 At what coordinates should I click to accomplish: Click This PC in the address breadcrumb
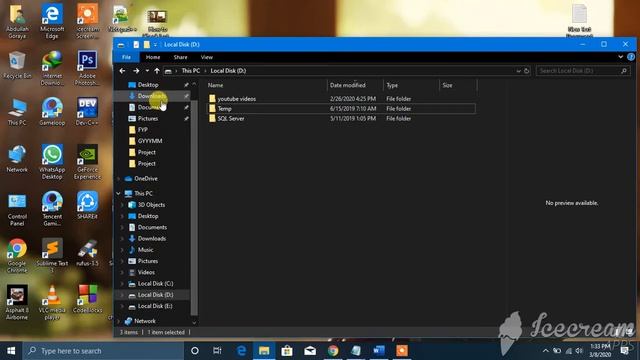(191, 71)
